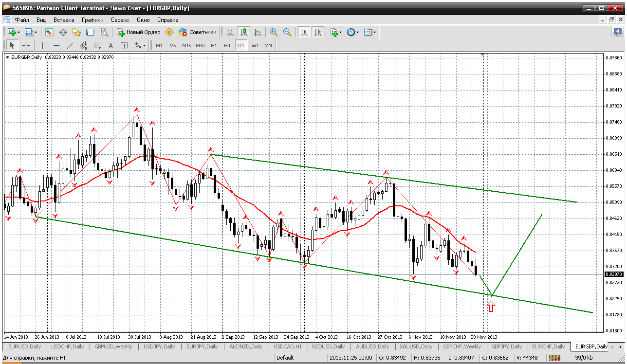Select the Vertical Line drawing tool

43,45
